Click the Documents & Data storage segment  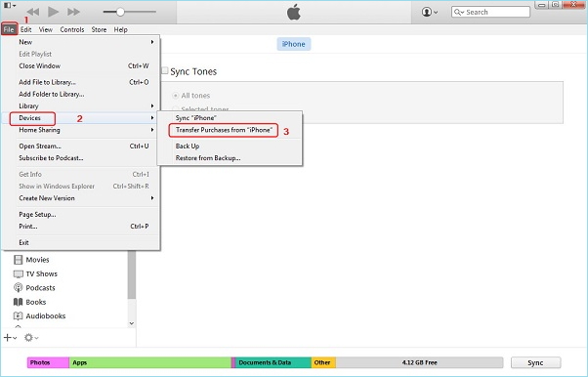click(273, 362)
